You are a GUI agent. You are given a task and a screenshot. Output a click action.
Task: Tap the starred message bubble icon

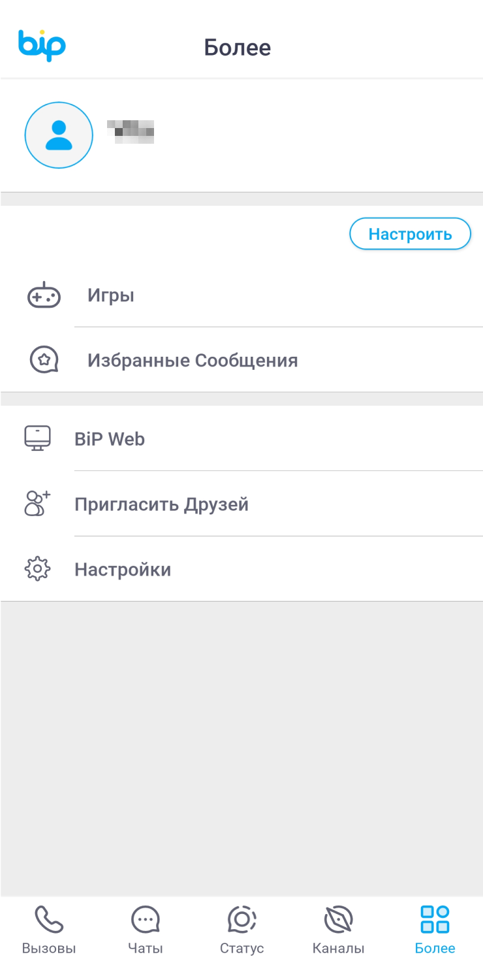pyautogui.click(x=44, y=360)
